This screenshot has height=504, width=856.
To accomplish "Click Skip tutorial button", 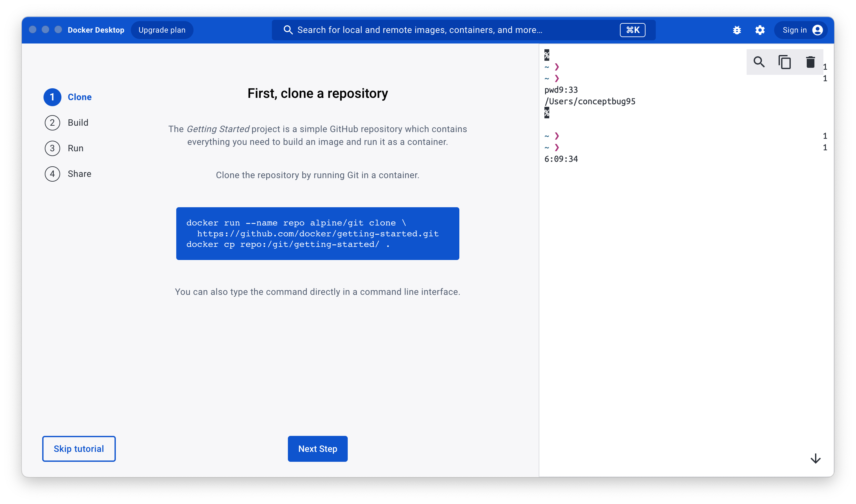I will coord(79,449).
